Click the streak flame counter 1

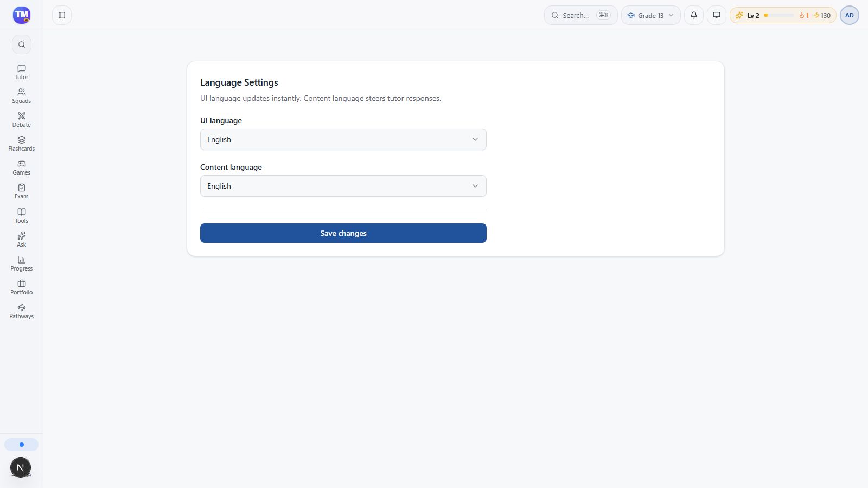pyautogui.click(x=804, y=15)
